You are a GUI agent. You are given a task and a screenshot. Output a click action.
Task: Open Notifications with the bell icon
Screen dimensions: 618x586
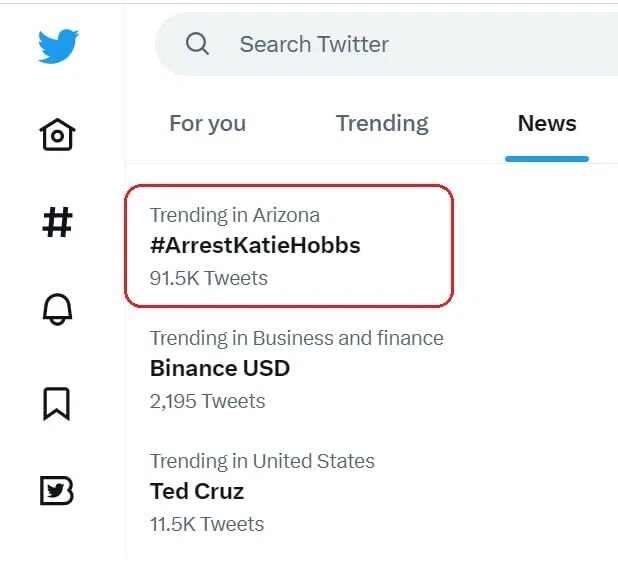click(x=58, y=309)
